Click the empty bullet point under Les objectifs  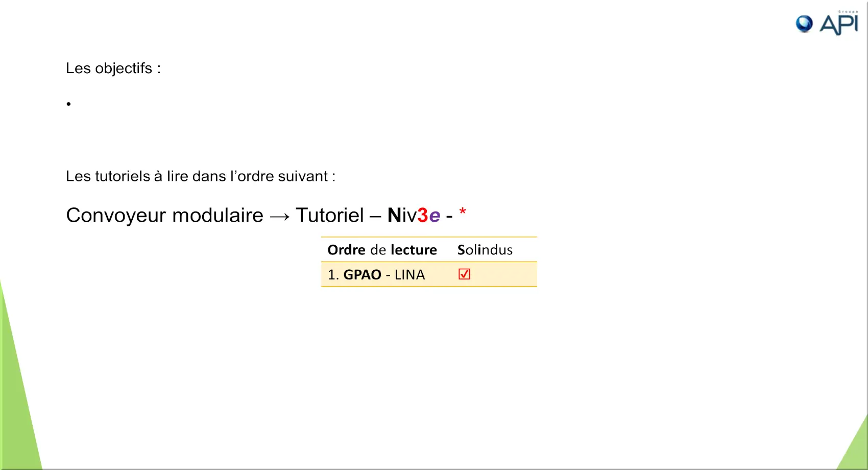(x=68, y=104)
